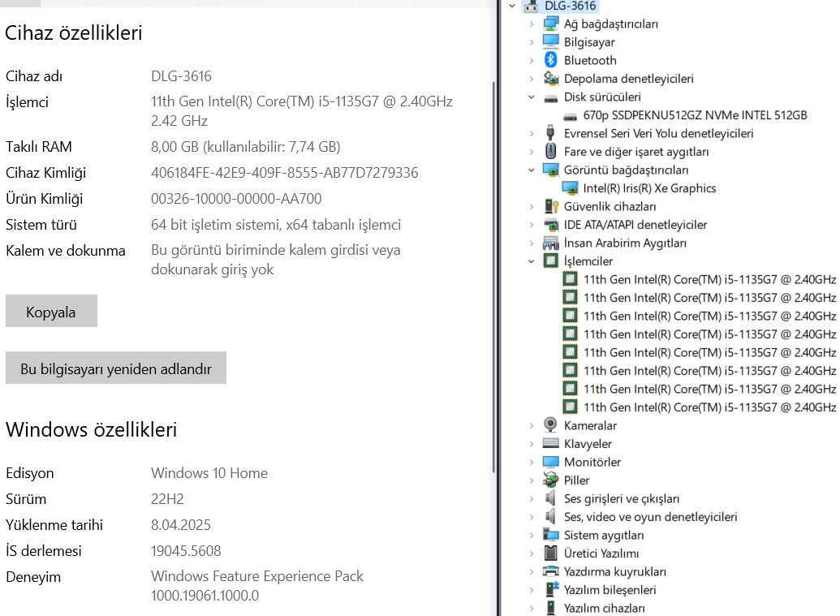Select the Üretici Yazılımı row text
Image resolution: width=840 pixels, height=616 pixels.
coord(601,553)
